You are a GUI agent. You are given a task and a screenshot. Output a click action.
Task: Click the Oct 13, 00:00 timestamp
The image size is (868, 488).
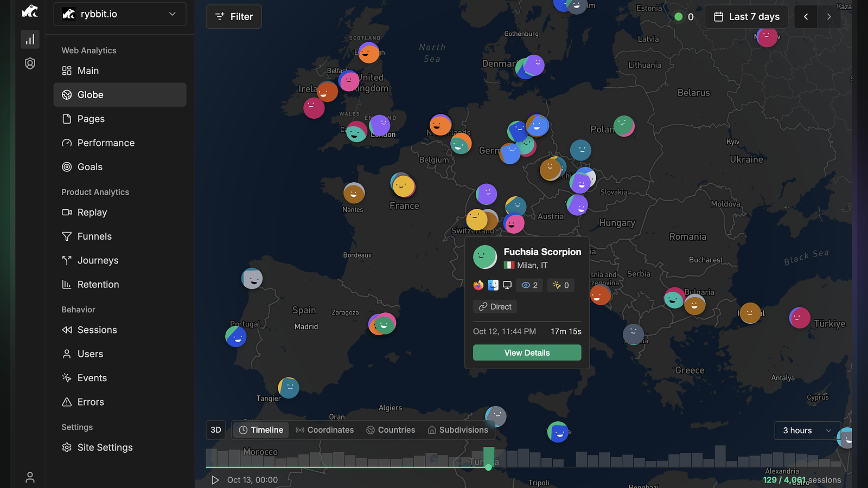(252, 480)
